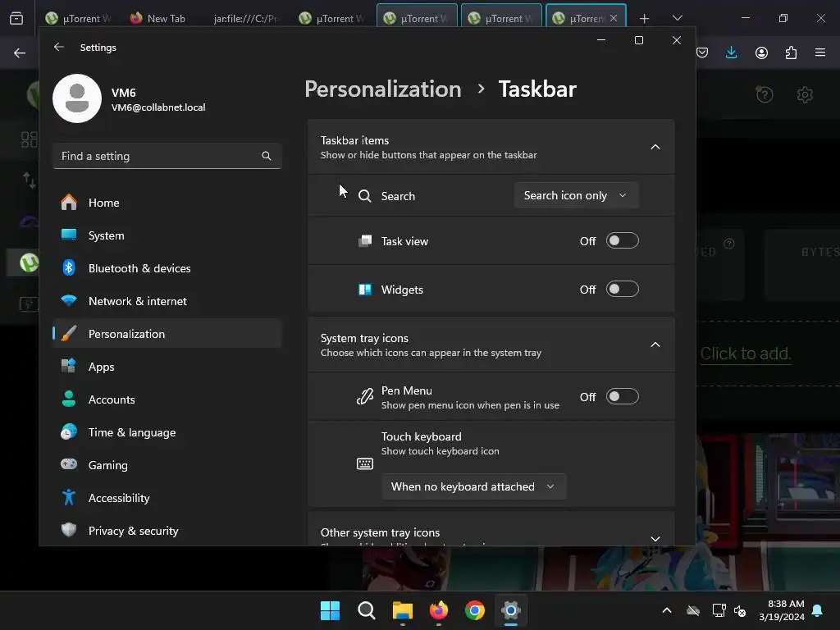Open Apps settings category
The image size is (840, 630).
click(x=167, y=367)
